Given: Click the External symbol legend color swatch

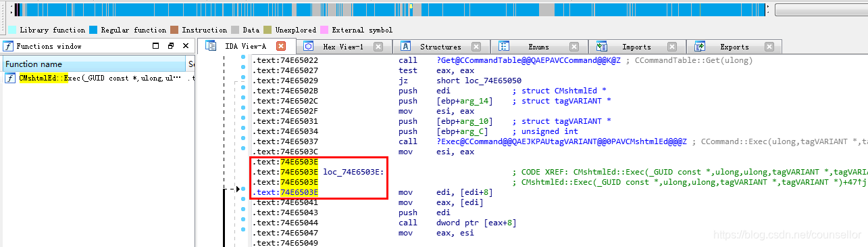Looking at the screenshot, I should (x=324, y=30).
